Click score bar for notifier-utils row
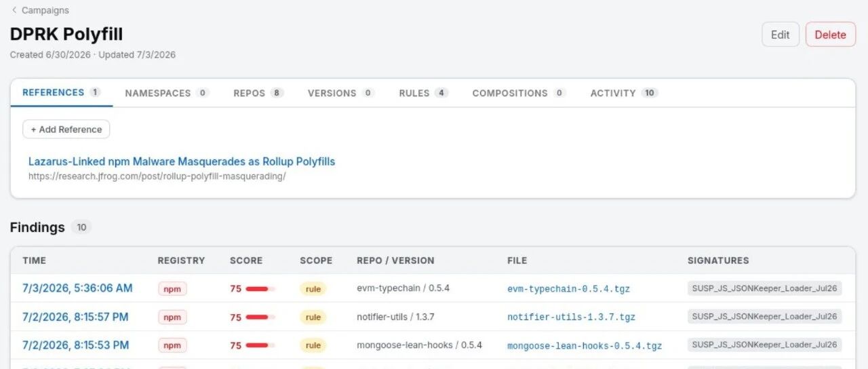868x369 pixels. [x=260, y=317]
